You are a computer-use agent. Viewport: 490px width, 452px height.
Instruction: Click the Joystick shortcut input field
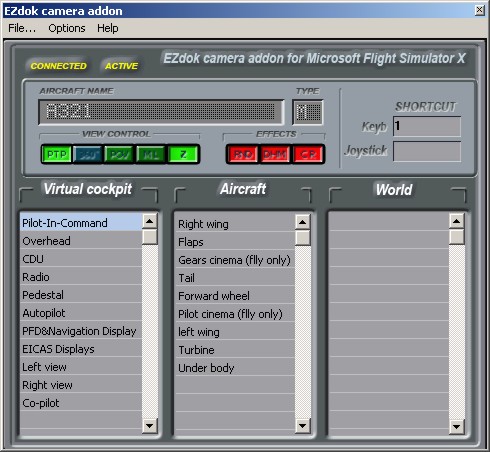(x=427, y=151)
